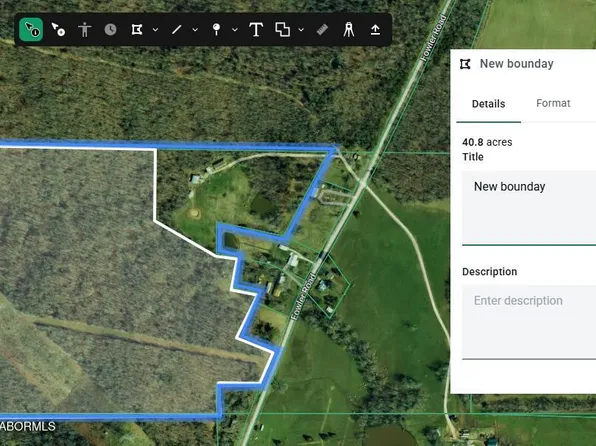This screenshot has width=596, height=446.
Task: Activate the street view person icon
Action: (84, 29)
